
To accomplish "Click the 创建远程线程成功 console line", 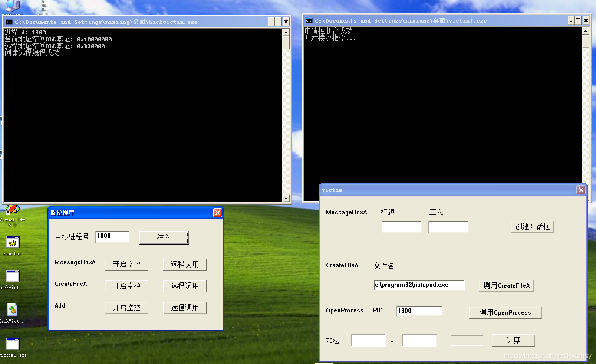I will click(32, 53).
